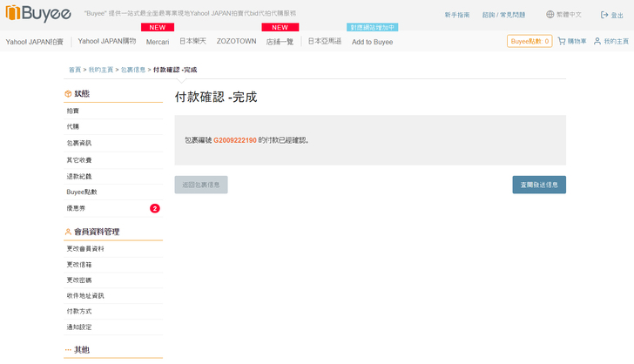Click the My Page user icon
This screenshot has height=364, width=634.
[597, 41]
